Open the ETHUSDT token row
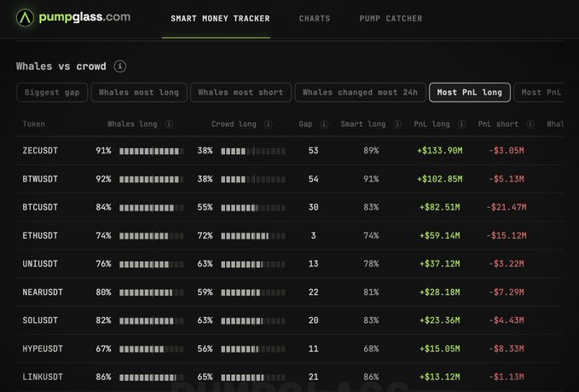The height and width of the screenshot is (392, 579). [x=290, y=235]
